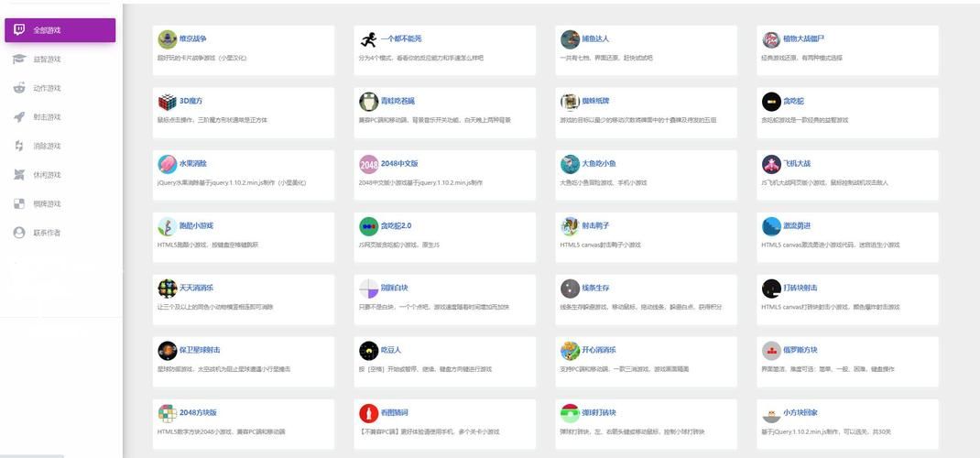Open the gray 线条生存 icon
The width and height of the screenshot is (980, 458).
570,289
